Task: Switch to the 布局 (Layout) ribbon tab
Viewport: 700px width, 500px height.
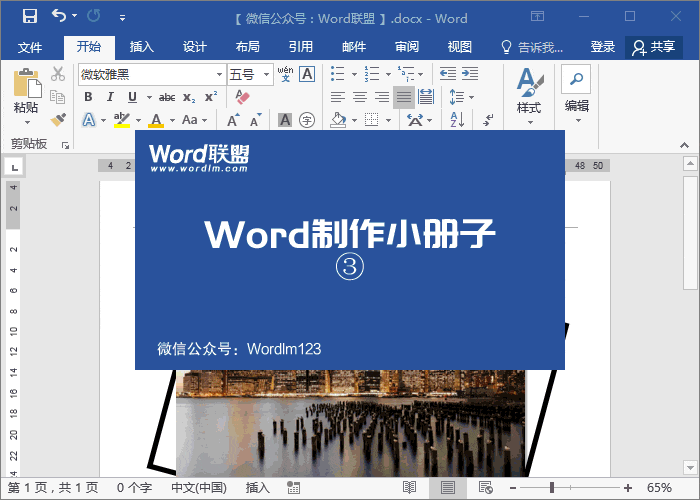Action: click(248, 46)
